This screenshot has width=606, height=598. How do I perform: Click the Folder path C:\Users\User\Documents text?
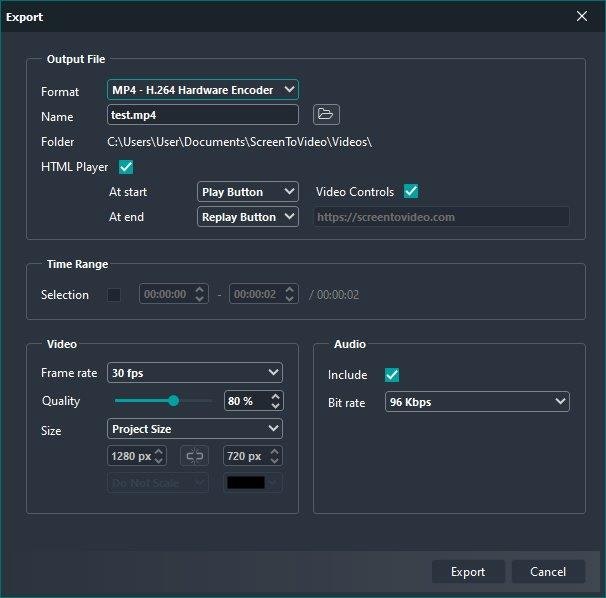(240, 142)
